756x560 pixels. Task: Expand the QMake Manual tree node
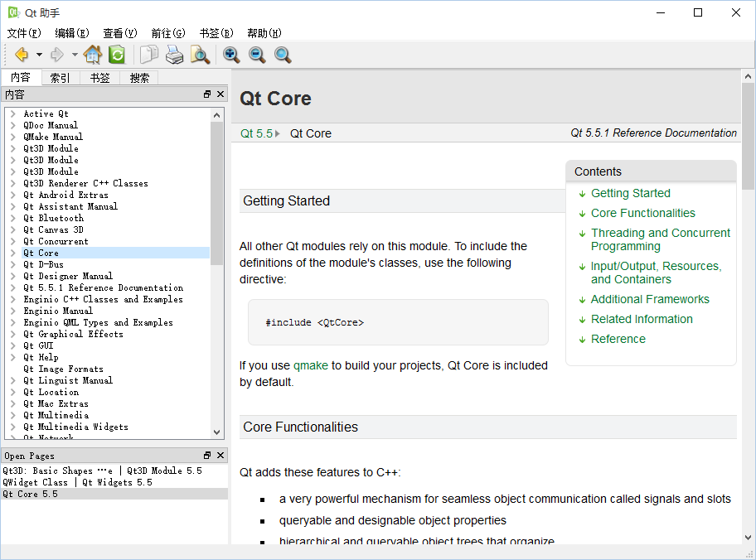13,137
